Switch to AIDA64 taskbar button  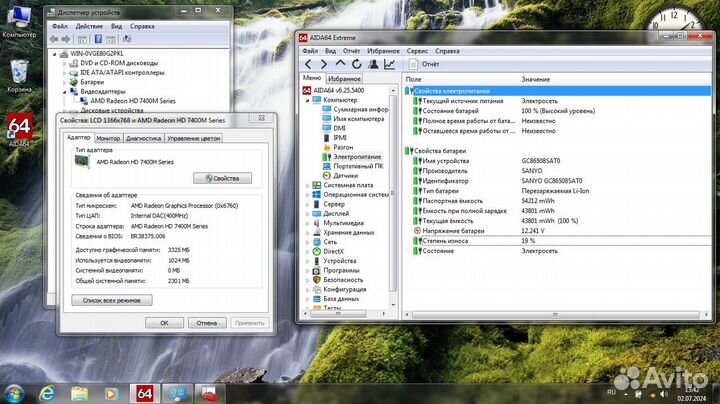click(x=145, y=394)
